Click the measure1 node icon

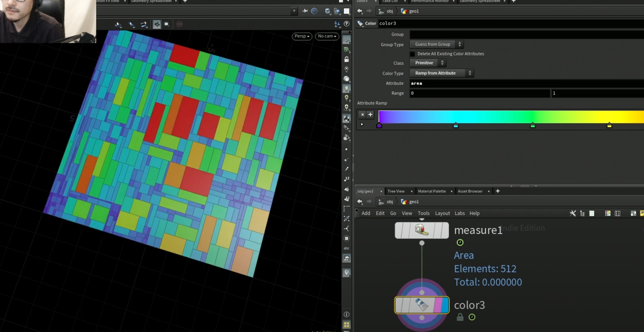[421, 230]
